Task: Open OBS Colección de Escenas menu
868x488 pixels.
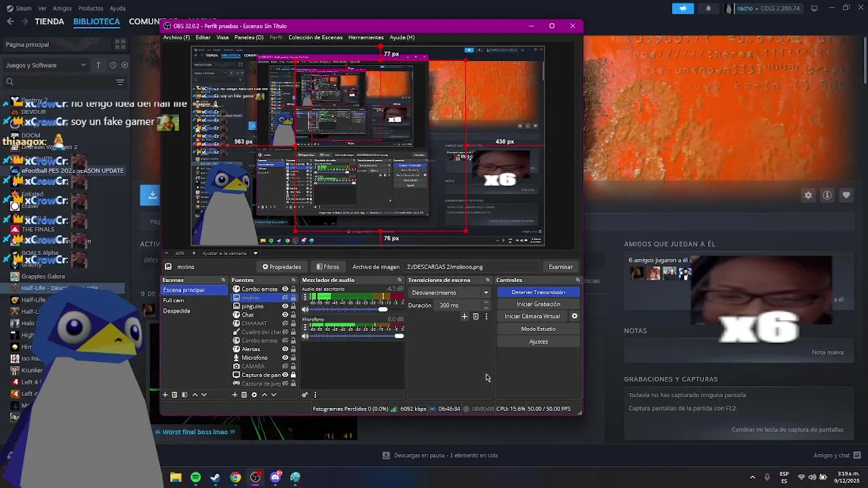Action: tap(315, 37)
